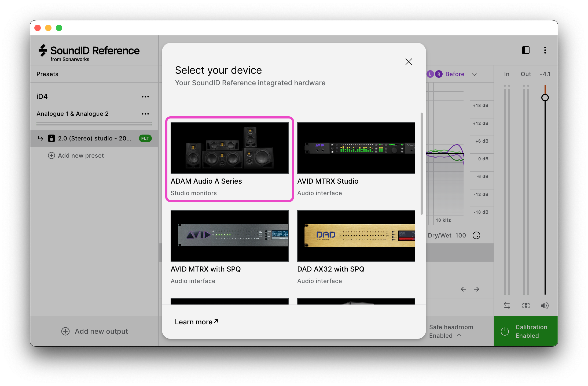The height and width of the screenshot is (386, 588).
Task: Open the vertical three-dot options menu
Action: [545, 50]
